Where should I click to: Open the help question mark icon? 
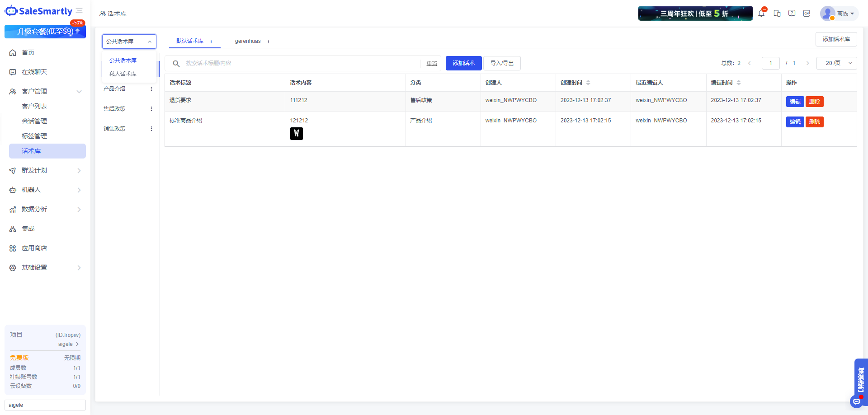click(792, 14)
